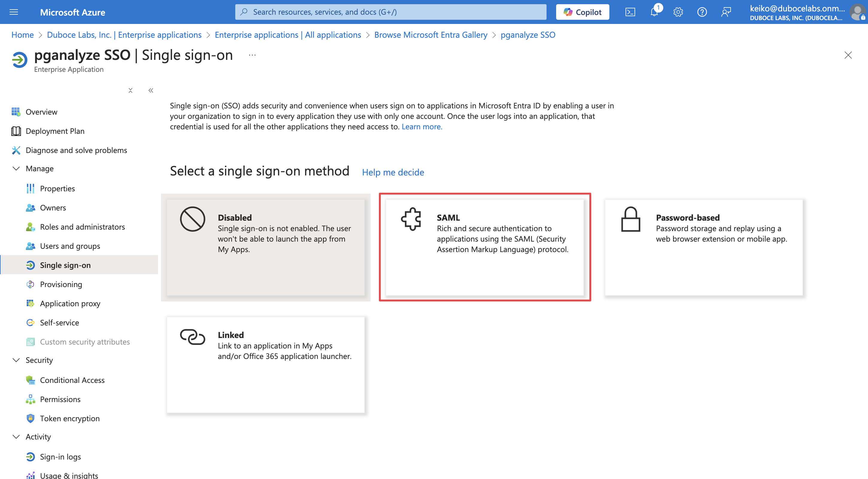Open Enterprise applications All applications breadcrumb

[288, 35]
